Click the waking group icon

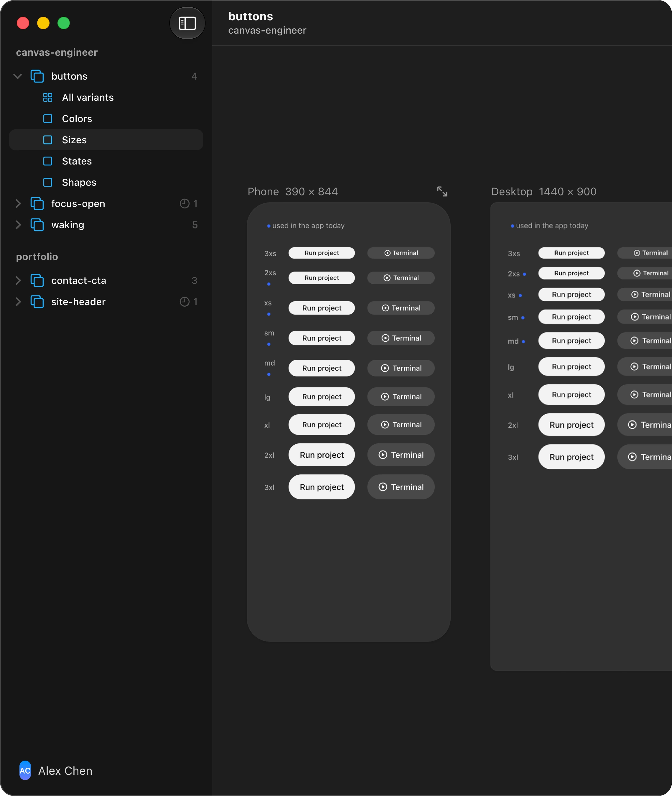click(37, 225)
